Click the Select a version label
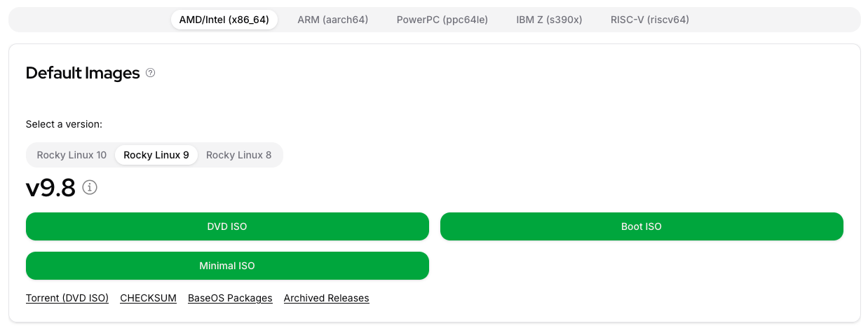 pyautogui.click(x=65, y=124)
